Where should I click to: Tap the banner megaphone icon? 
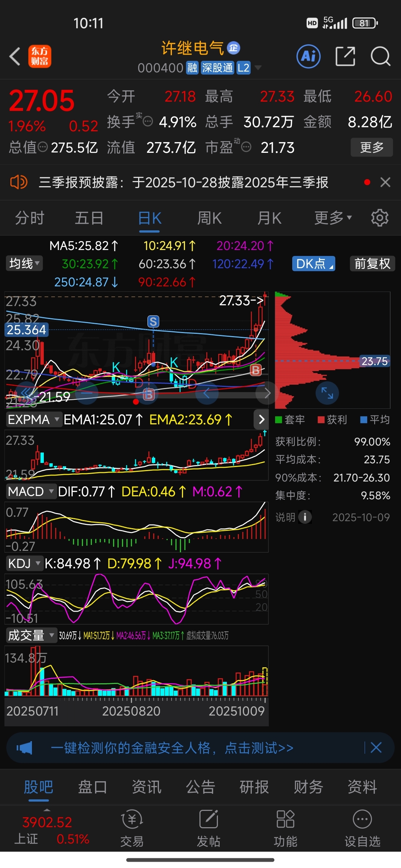pos(25,747)
